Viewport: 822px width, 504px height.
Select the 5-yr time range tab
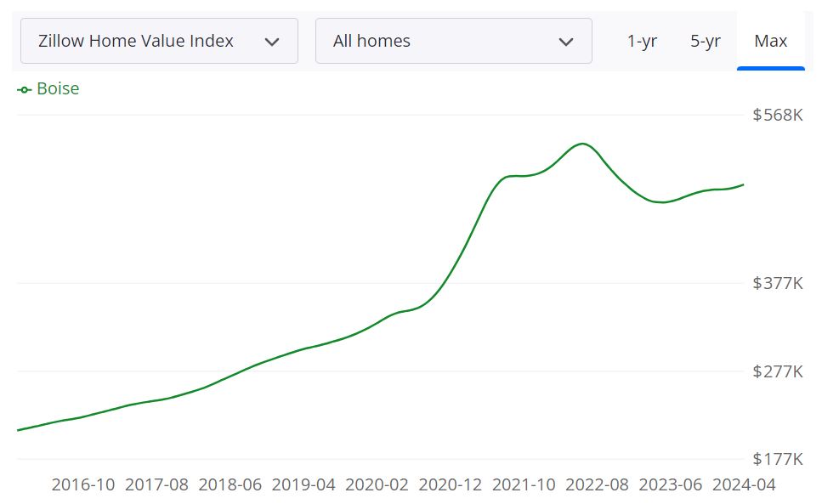[705, 41]
